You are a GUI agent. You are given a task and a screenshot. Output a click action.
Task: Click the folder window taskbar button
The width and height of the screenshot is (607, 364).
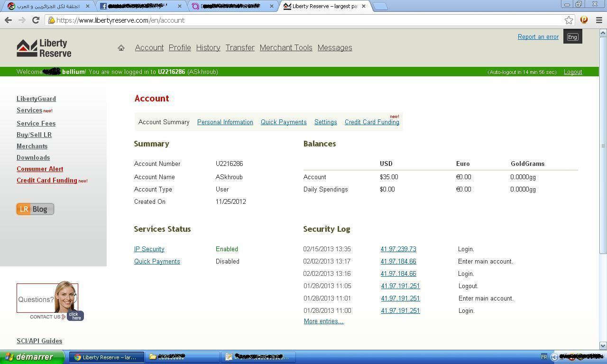183,357
